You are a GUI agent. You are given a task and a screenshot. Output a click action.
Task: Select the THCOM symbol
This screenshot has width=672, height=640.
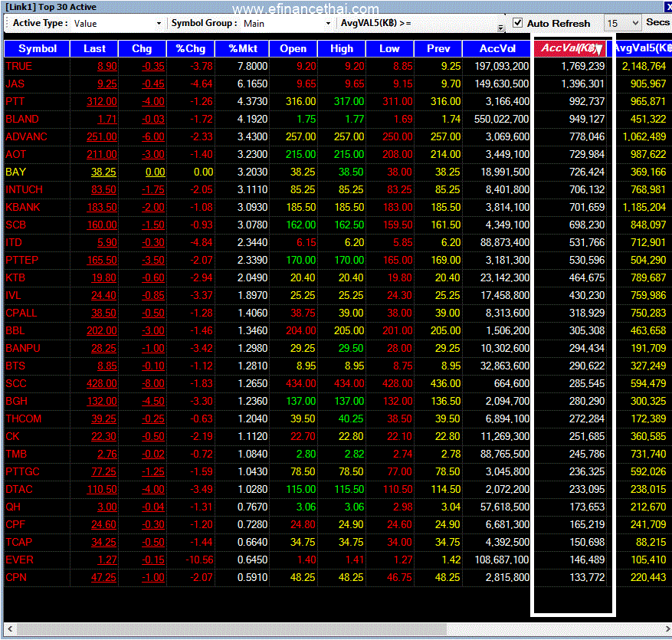click(24, 418)
